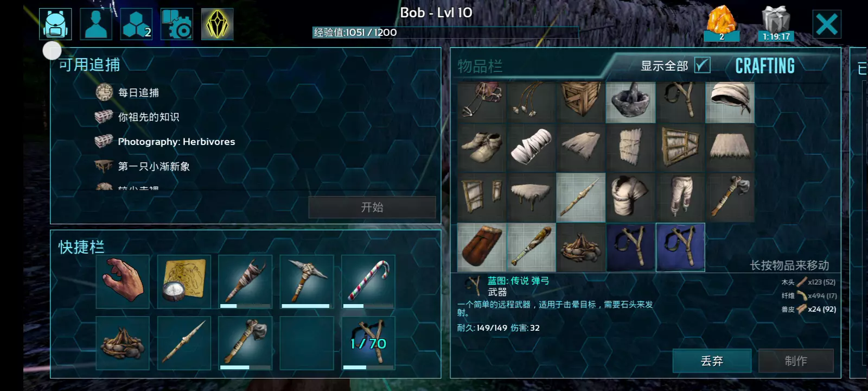Click the 制作 button
Image resolution: width=868 pixels, height=391 pixels.
[x=796, y=361]
